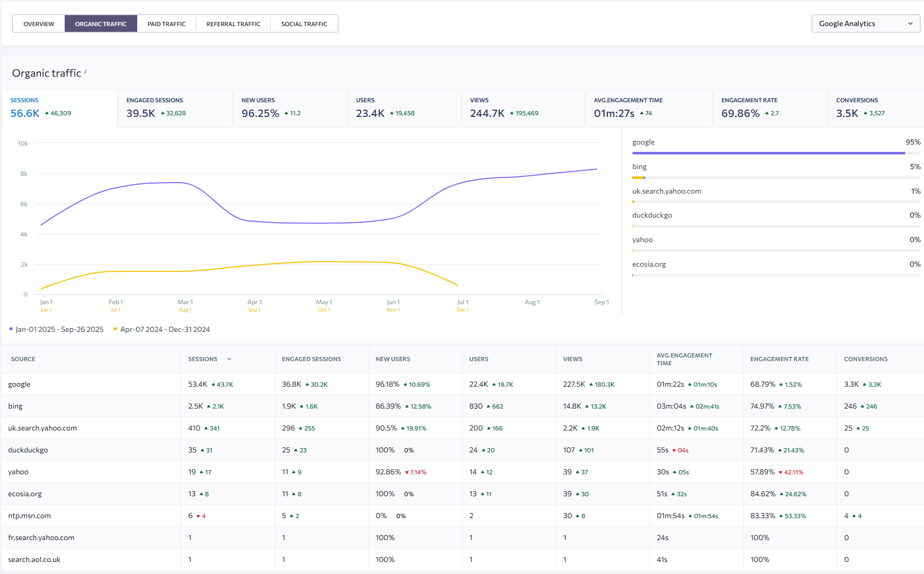Click the ntp.msn.com table row
Viewport: 924px width, 574px height.
pos(462,516)
